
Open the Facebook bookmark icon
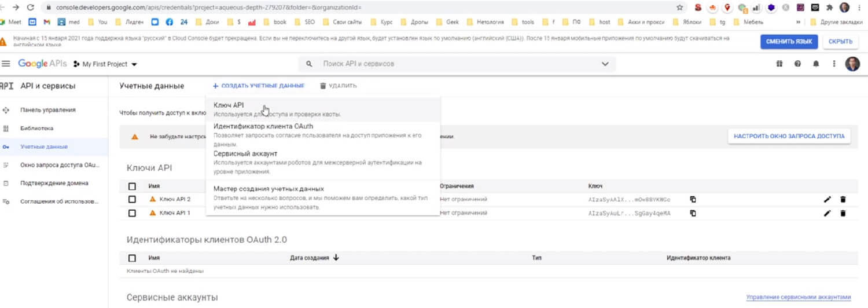pos(170,22)
